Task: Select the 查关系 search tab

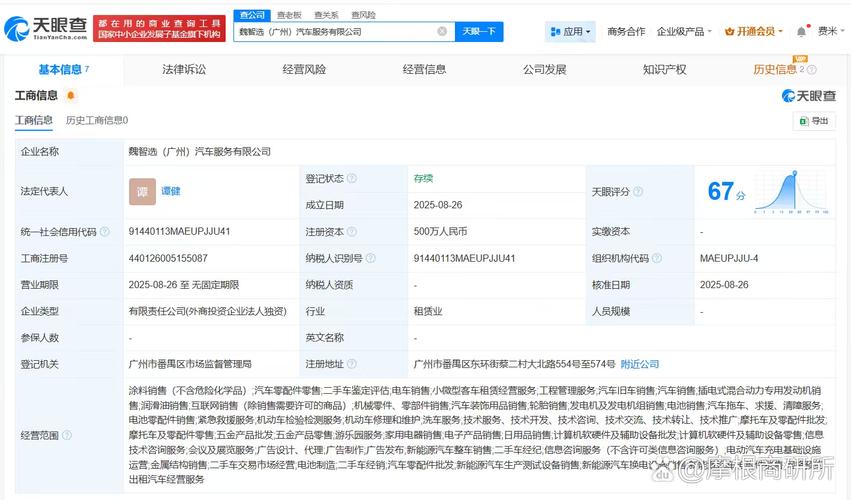Action: pos(326,15)
